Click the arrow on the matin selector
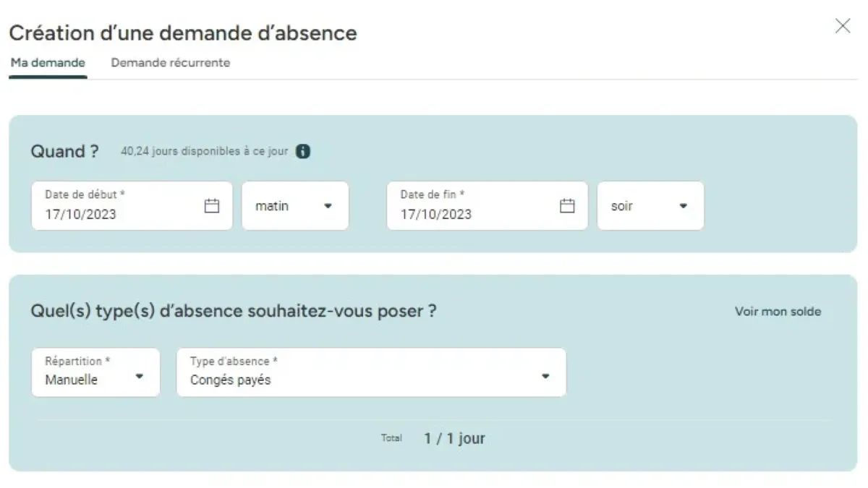868x488 pixels. coord(328,206)
